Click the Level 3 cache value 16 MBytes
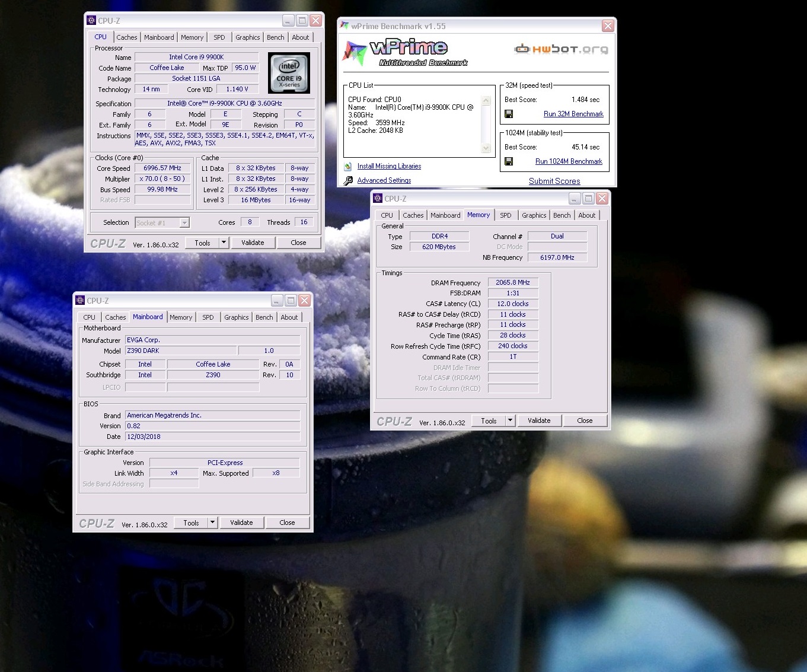Screen dimensions: 807x672 tap(256, 200)
